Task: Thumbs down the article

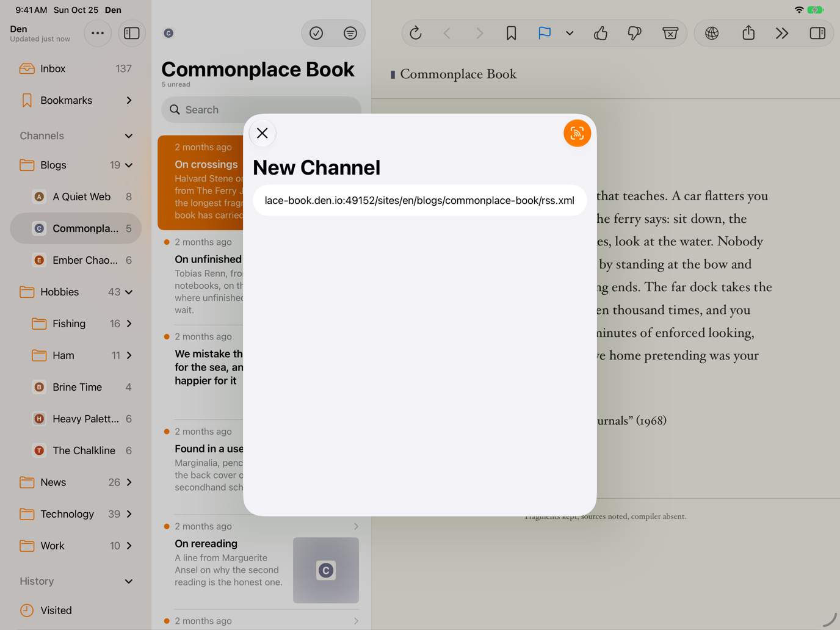Action: (635, 33)
